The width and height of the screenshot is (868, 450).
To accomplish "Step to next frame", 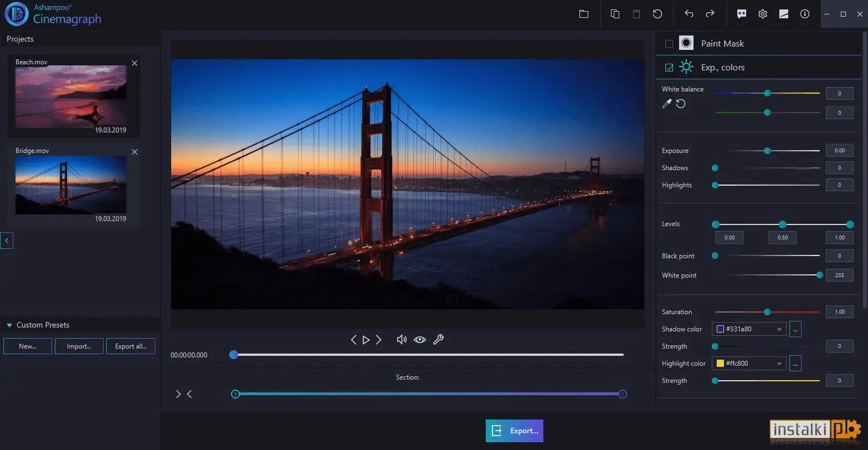I will pos(379,340).
